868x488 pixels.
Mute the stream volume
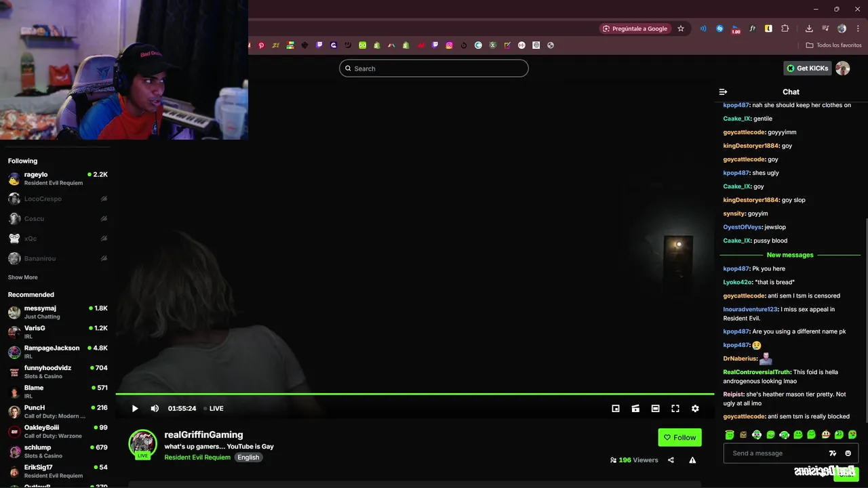(155, 409)
